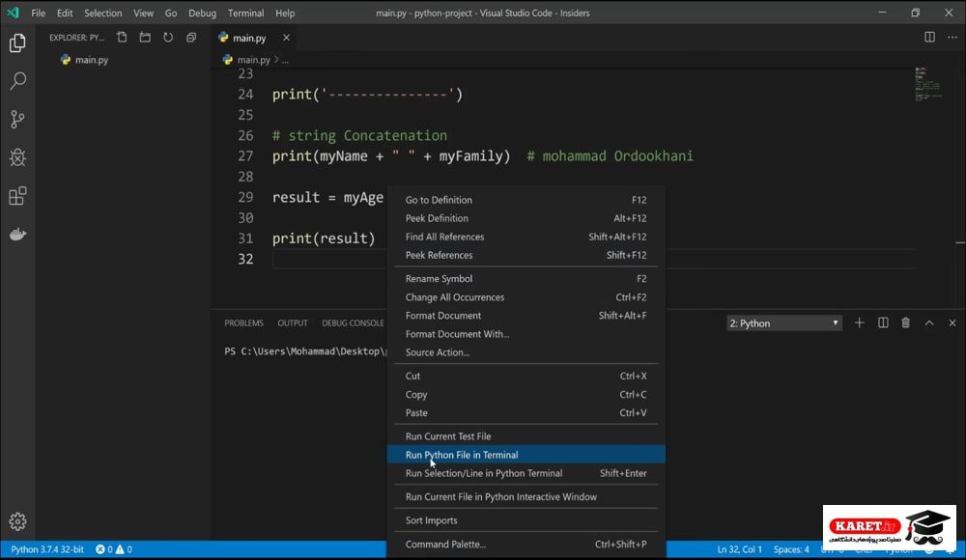Open the Selection menu
The height and width of the screenshot is (560, 966).
(x=103, y=13)
